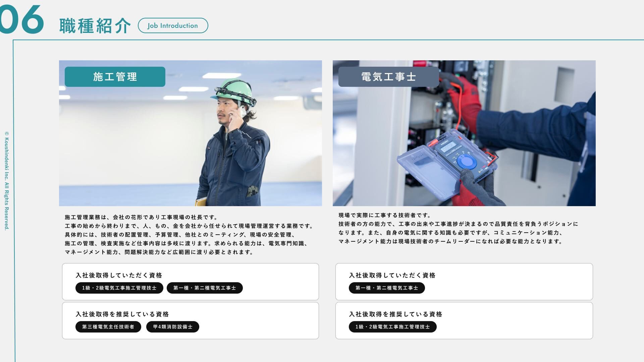
Task: Click the 職種紹介 page title
Action: (x=95, y=26)
